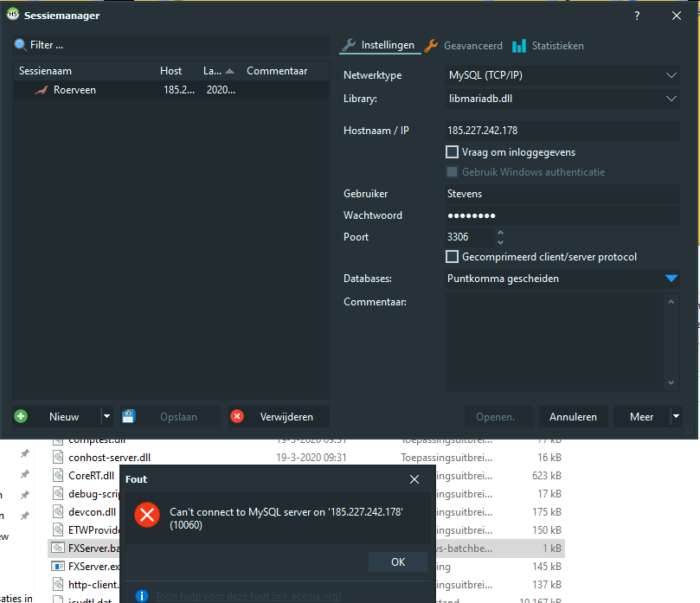Click the HeidiSQL logo in title bar
This screenshot has height=603, width=700.
pos(13,15)
